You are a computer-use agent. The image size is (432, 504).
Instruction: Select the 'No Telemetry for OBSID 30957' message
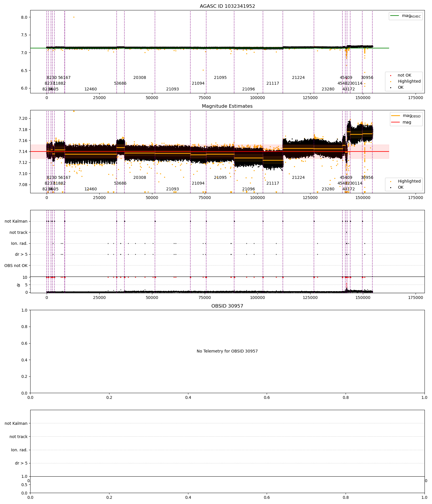(x=227, y=351)
